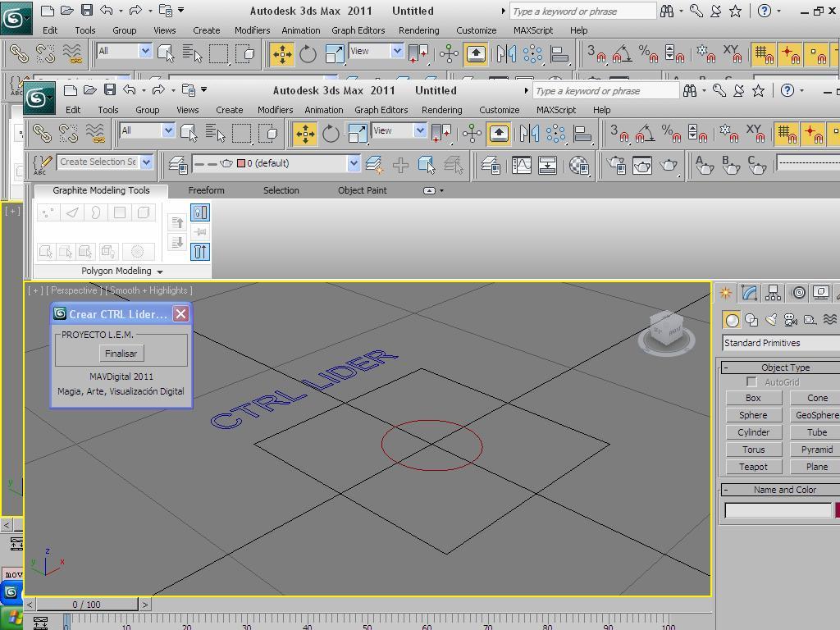Open Graph Editors menu in front window
The height and width of the screenshot is (630, 840).
tap(381, 110)
